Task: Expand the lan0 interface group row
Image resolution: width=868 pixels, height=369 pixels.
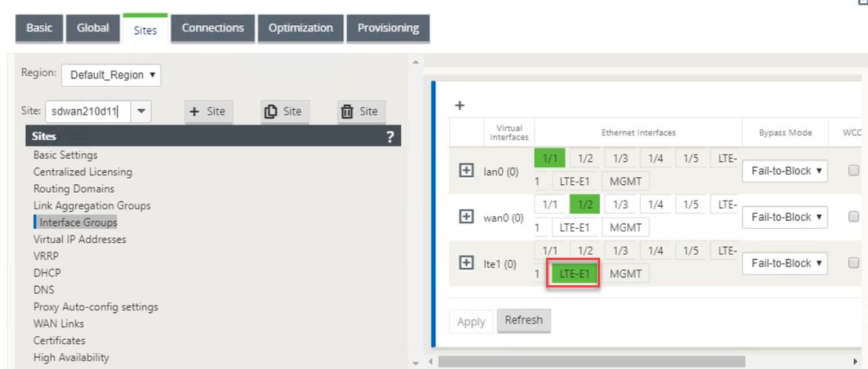Action: (x=467, y=171)
